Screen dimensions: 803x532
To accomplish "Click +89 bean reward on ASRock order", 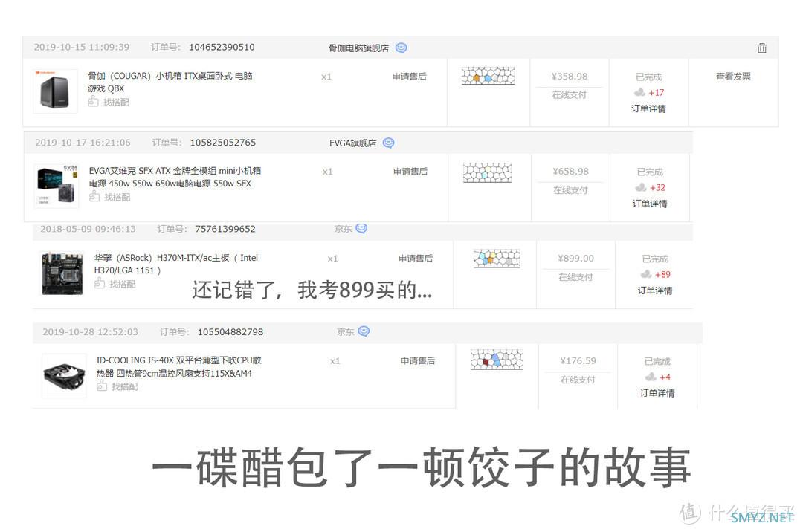I will [662, 275].
